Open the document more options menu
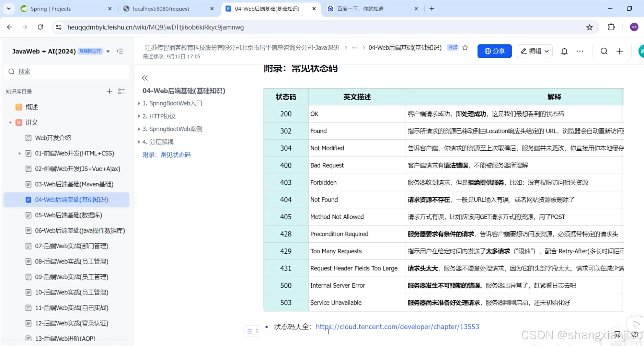 580,51
